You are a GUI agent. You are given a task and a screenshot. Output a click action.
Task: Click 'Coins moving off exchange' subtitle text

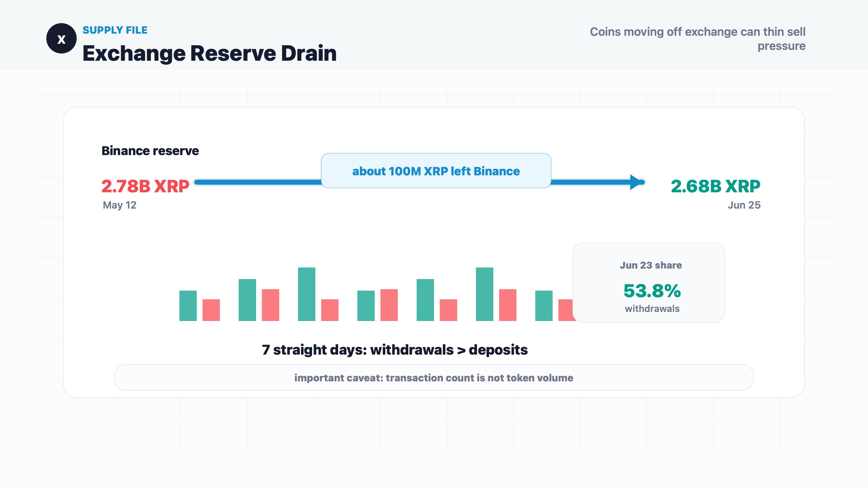698,39
